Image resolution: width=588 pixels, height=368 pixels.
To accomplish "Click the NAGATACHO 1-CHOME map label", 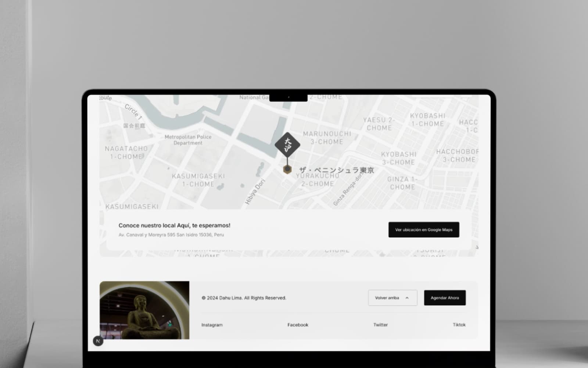I will (x=126, y=153).
